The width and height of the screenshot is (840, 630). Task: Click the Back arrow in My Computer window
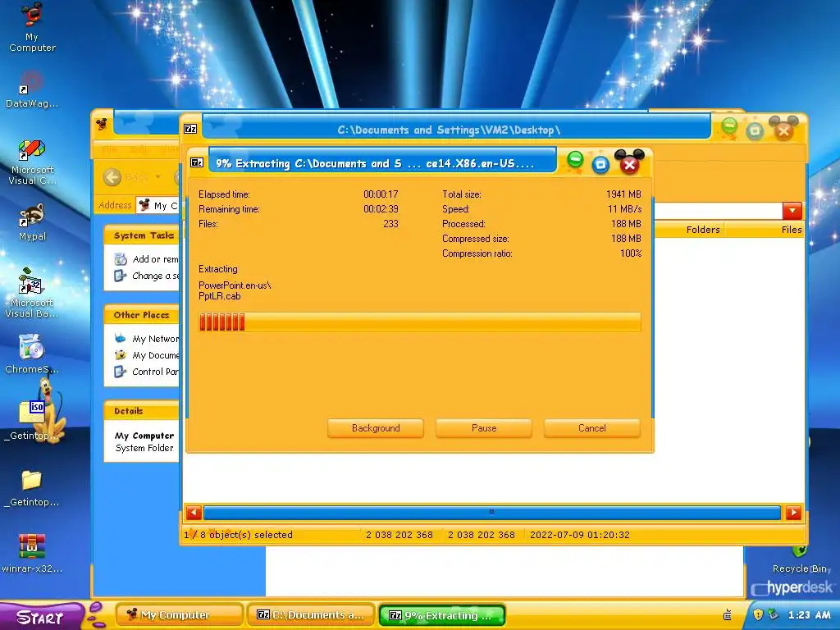(x=112, y=177)
